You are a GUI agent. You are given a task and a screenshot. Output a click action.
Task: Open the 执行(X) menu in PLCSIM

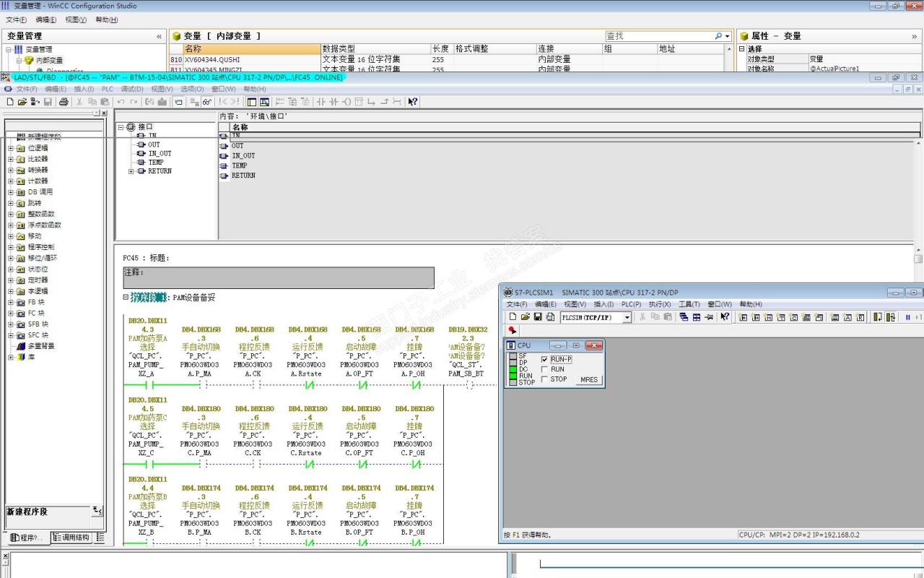point(660,304)
